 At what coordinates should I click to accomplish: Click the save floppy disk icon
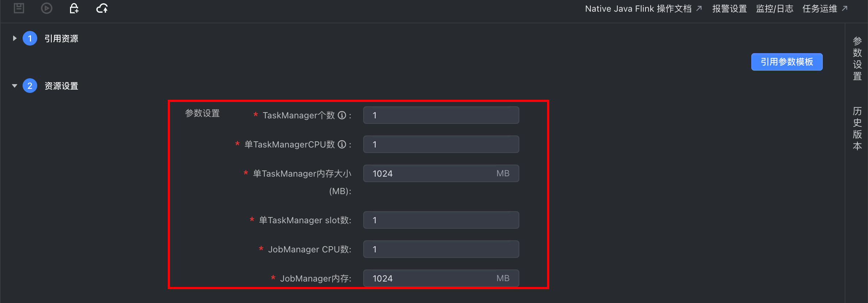click(19, 8)
